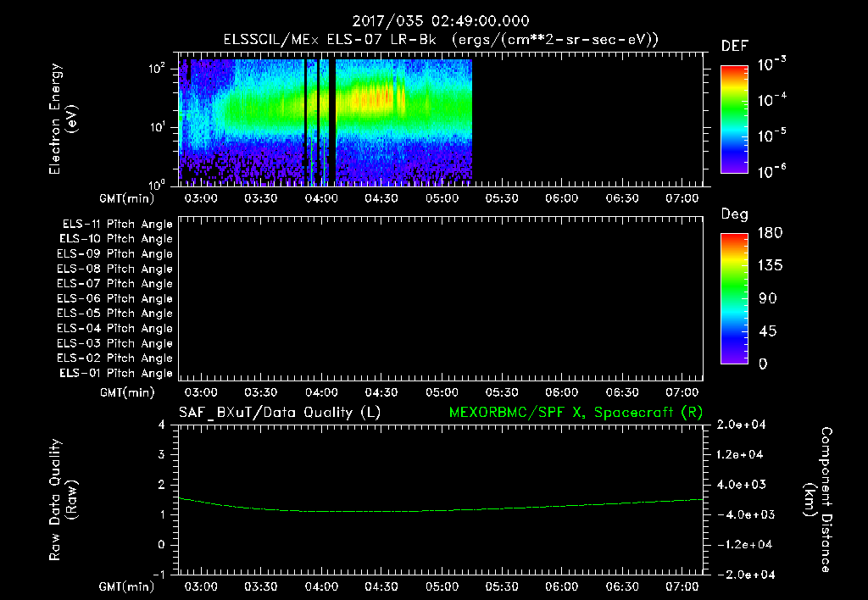Select the ELS-03 Pitch Angle row label
868x600 pixels.
(x=114, y=344)
